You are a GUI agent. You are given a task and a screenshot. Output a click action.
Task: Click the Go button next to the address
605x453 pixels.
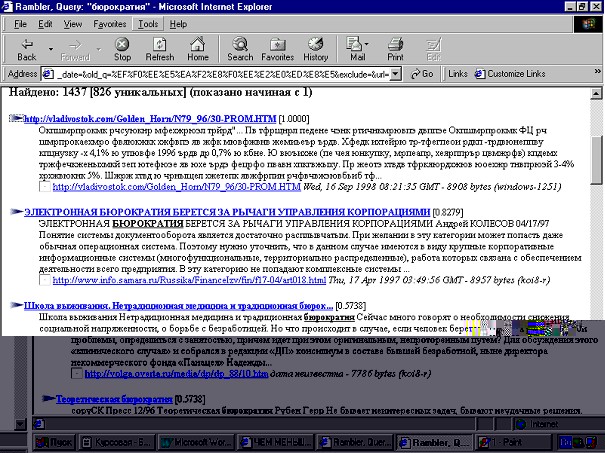[422, 74]
